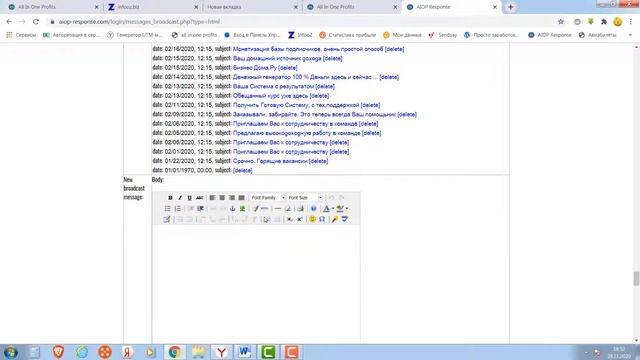The height and width of the screenshot is (360, 640).
Task: Click the page vertical scrollbar thumb
Action: [x=636, y=279]
